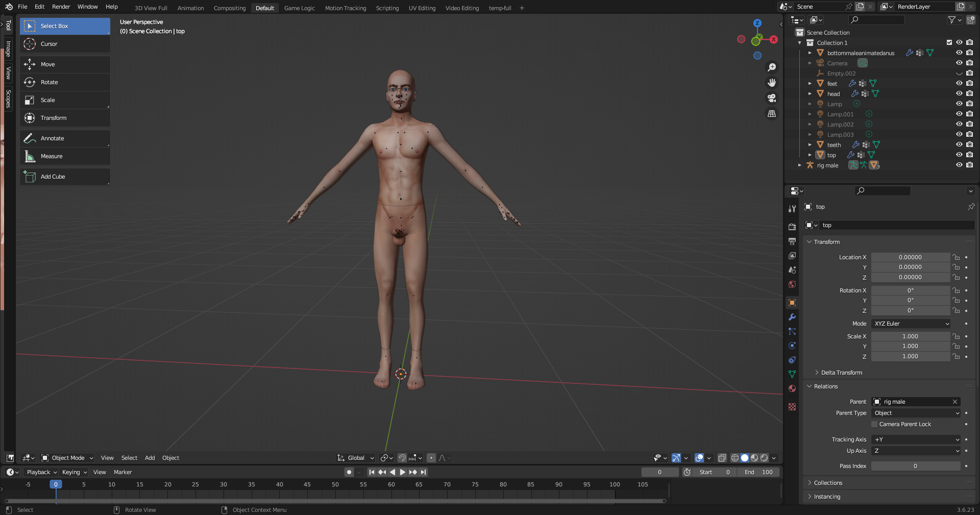
Task: Open Global transform orientation dropdown
Action: point(356,458)
